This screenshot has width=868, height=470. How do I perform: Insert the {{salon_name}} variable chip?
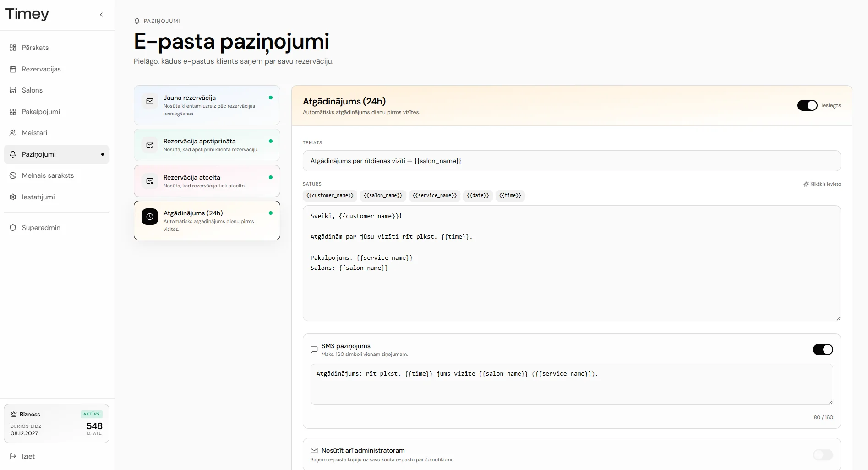[383, 196]
